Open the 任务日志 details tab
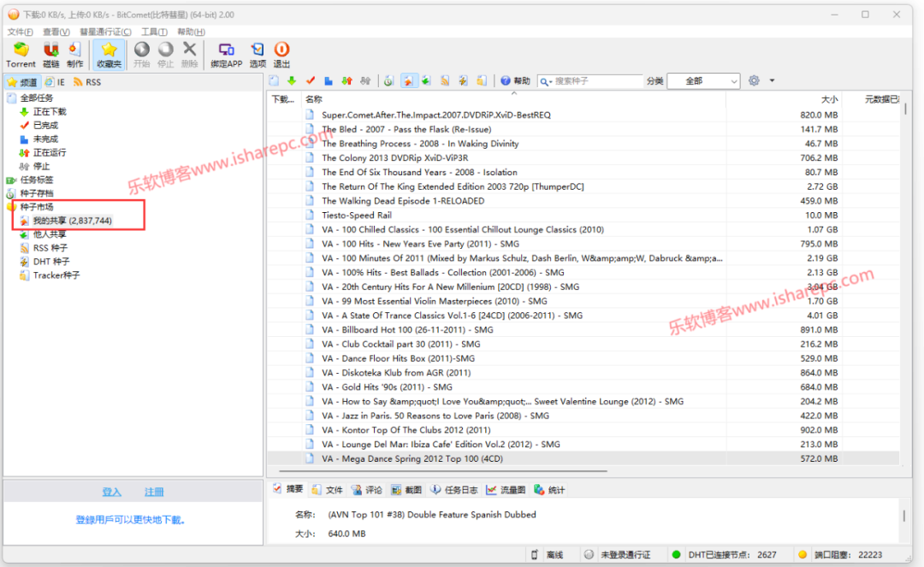The height and width of the screenshot is (567, 924). [455, 490]
